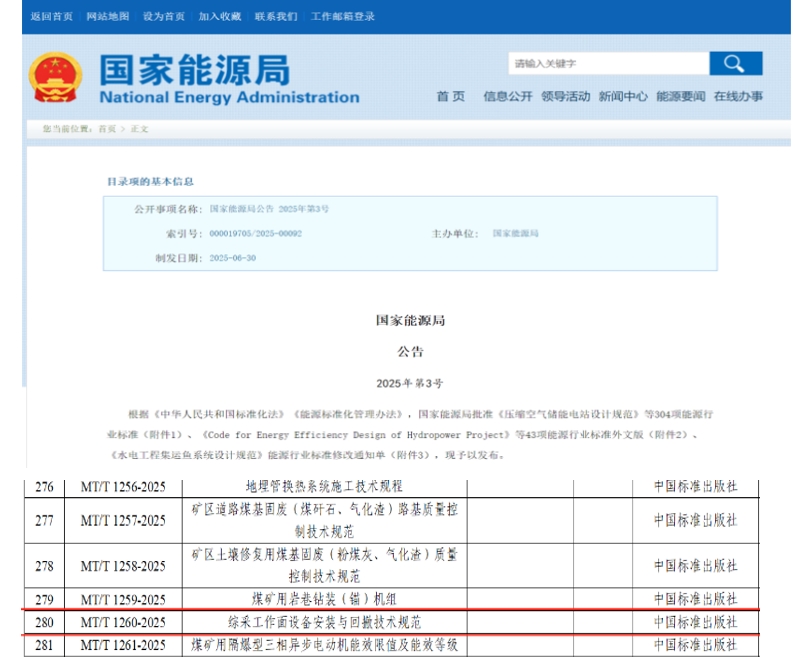Click 设为首页 in top bar

(x=164, y=16)
